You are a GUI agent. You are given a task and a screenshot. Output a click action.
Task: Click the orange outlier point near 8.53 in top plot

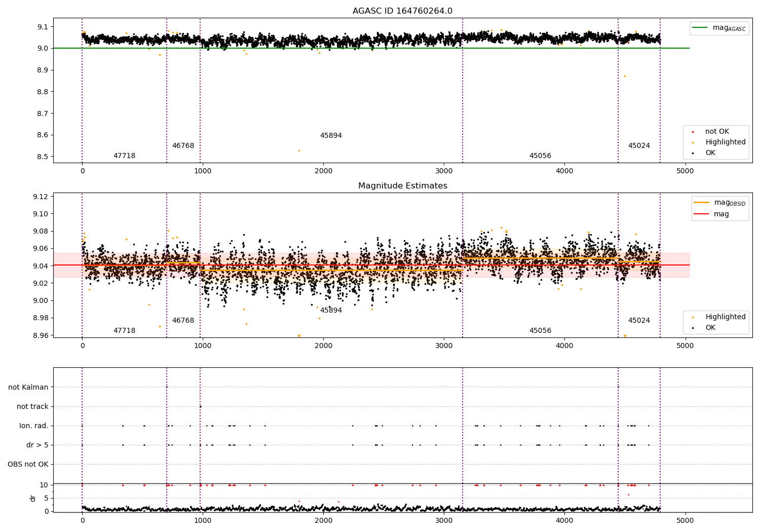click(x=299, y=150)
